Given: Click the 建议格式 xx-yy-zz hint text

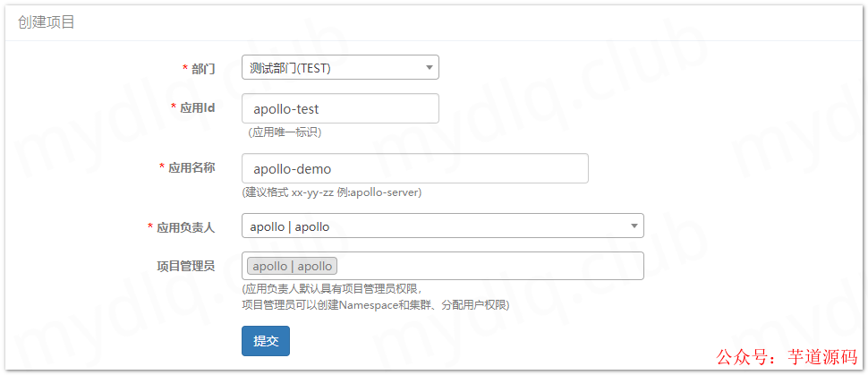Looking at the screenshot, I should [332, 193].
